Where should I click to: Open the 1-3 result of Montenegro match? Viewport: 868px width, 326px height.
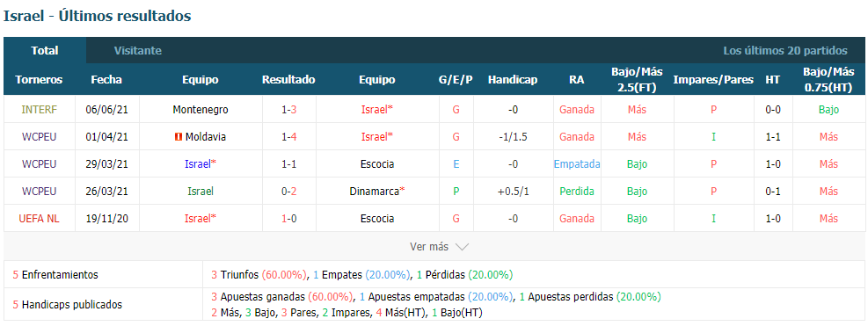[x=288, y=110]
